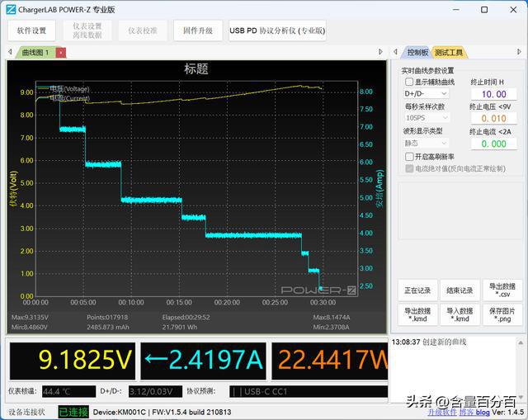
Task: Click the green 已连接 connection status
Action: coord(73,412)
